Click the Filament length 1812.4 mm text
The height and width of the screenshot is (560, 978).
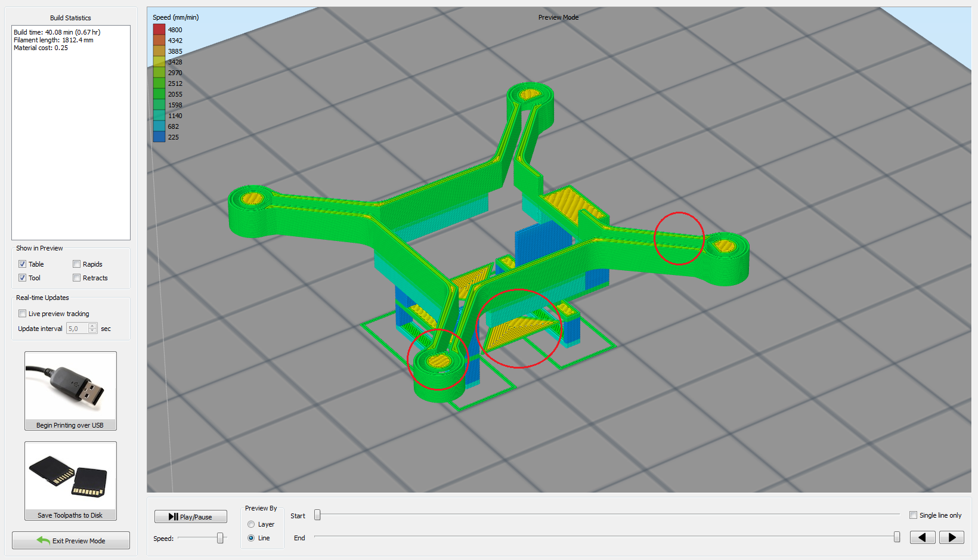point(54,40)
